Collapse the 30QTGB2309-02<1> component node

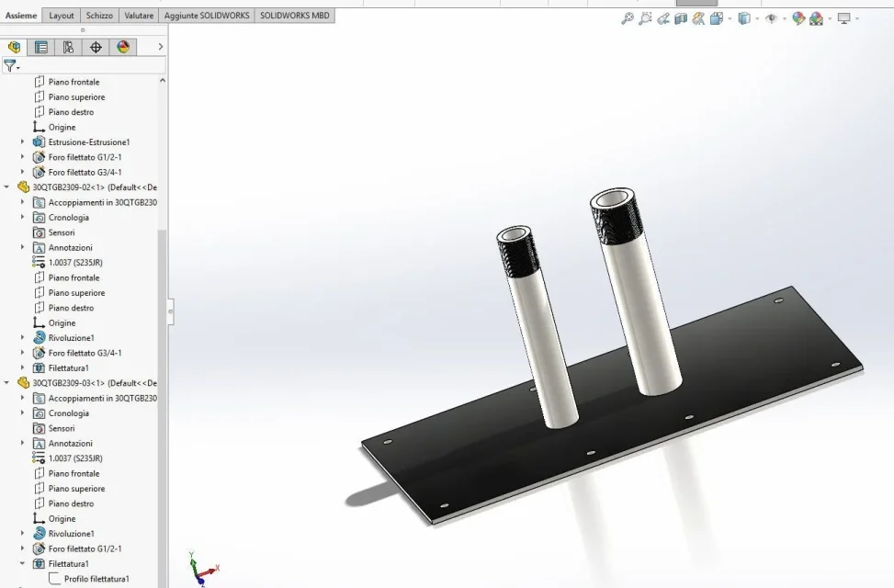(x=6, y=187)
